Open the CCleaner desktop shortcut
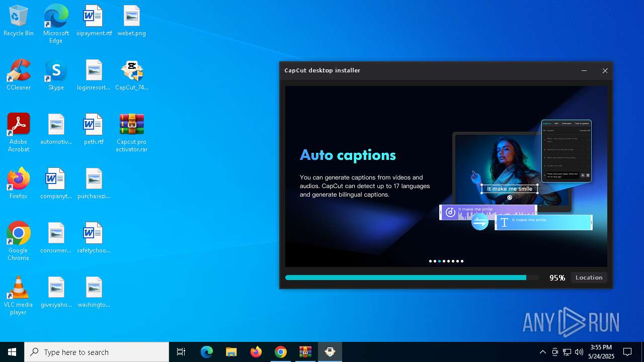Screen dimensions: 644x362 tap(19, 75)
